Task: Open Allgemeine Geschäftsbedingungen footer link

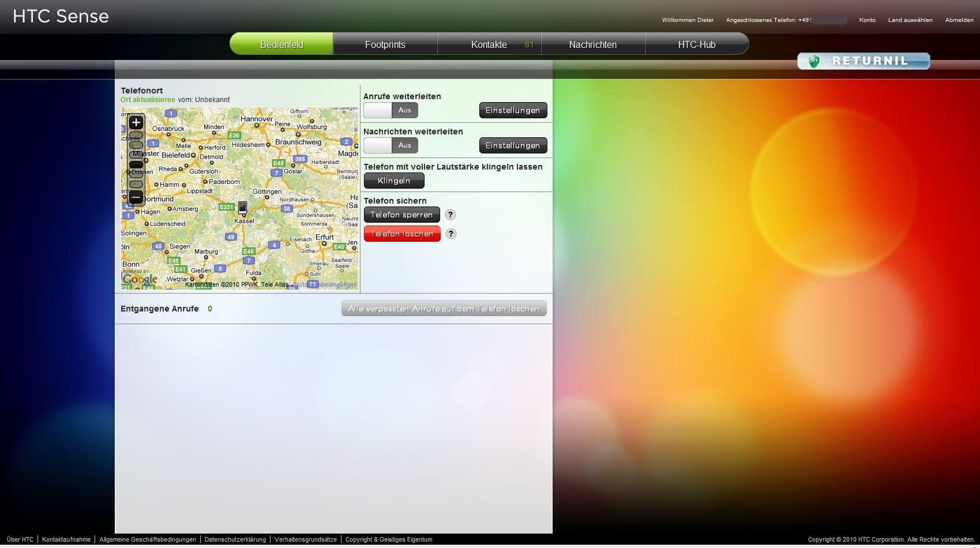Action: click(x=148, y=539)
